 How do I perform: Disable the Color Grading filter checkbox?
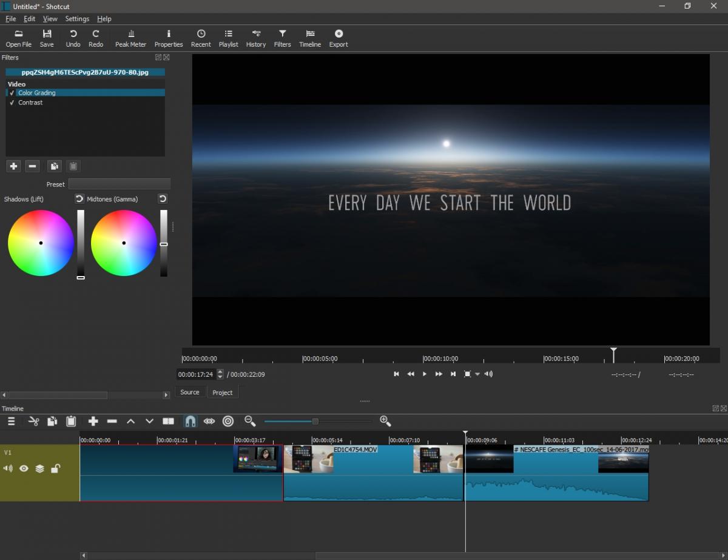point(12,93)
